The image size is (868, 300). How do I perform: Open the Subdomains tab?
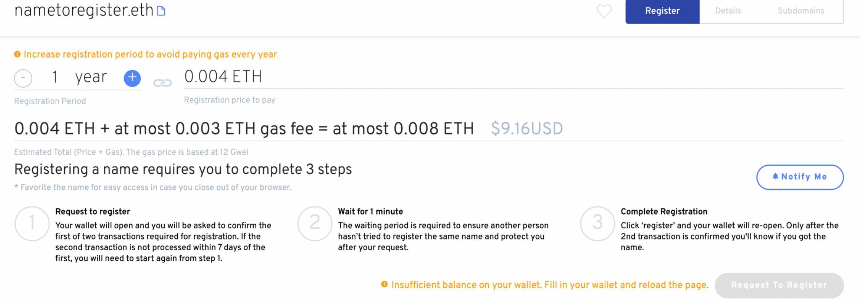[x=801, y=11]
